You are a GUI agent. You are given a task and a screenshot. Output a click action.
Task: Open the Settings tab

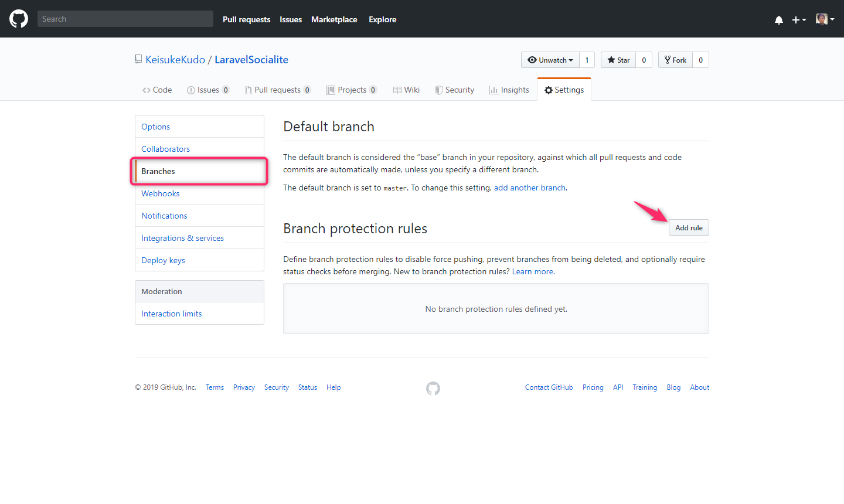[564, 90]
